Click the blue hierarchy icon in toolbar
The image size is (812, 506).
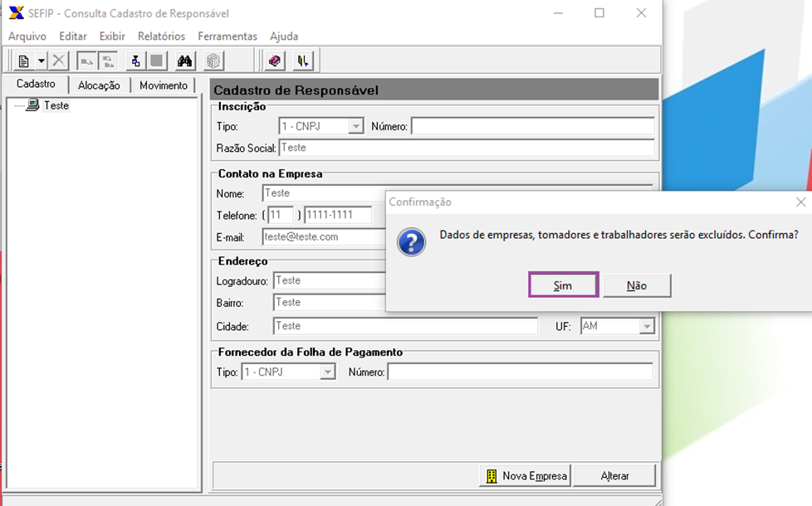pyautogui.click(x=134, y=61)
